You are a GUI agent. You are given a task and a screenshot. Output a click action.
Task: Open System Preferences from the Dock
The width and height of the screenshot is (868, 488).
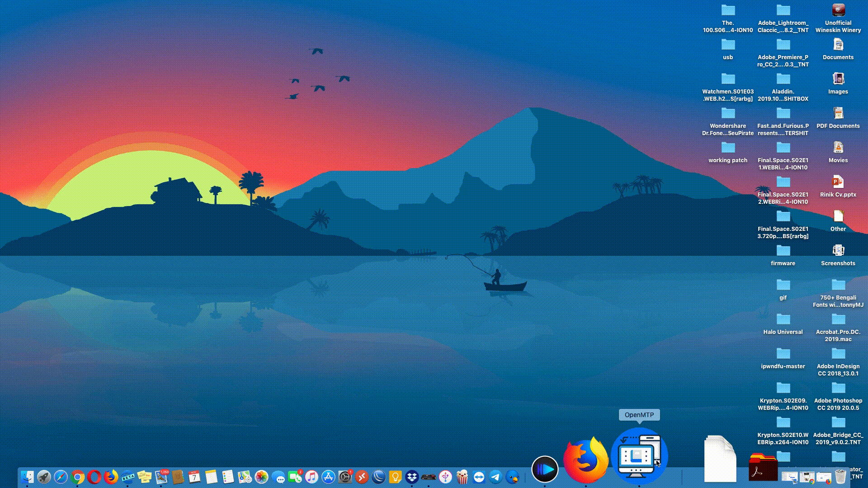pos(344,476)
